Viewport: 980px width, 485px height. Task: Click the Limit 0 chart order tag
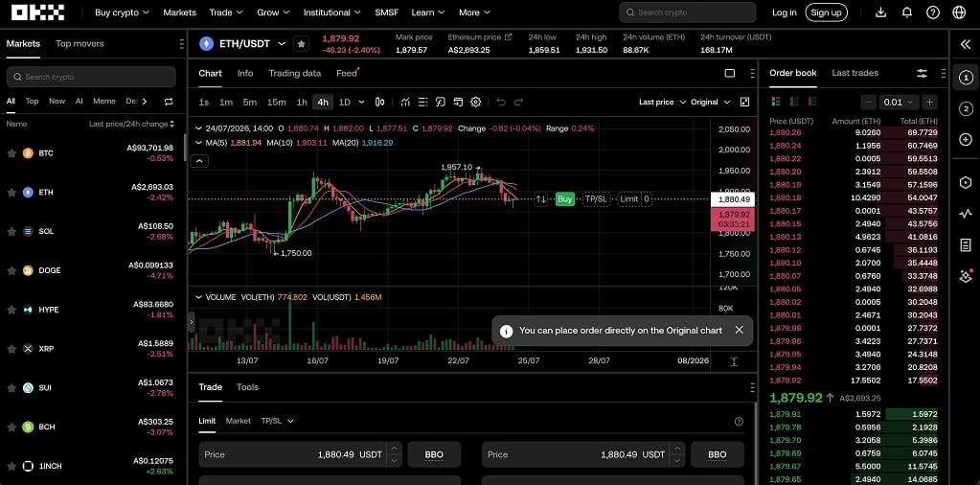(x=634, y=198)
